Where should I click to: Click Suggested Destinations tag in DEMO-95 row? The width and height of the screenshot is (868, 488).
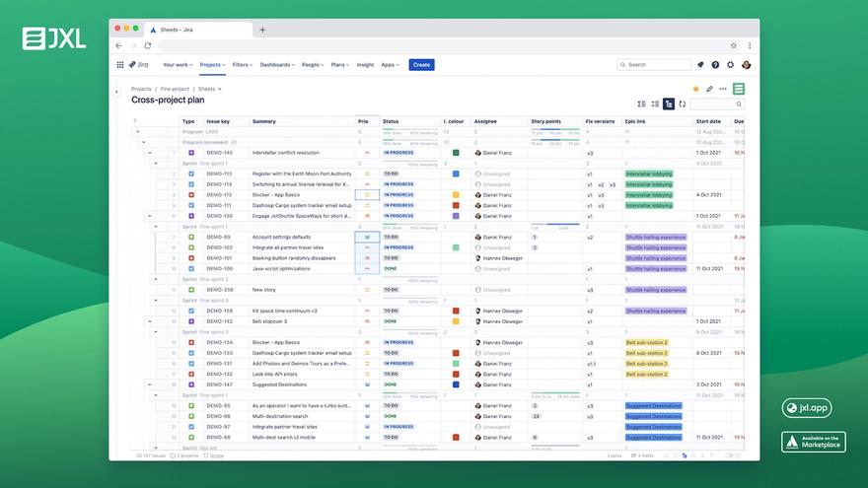[653, 405]
